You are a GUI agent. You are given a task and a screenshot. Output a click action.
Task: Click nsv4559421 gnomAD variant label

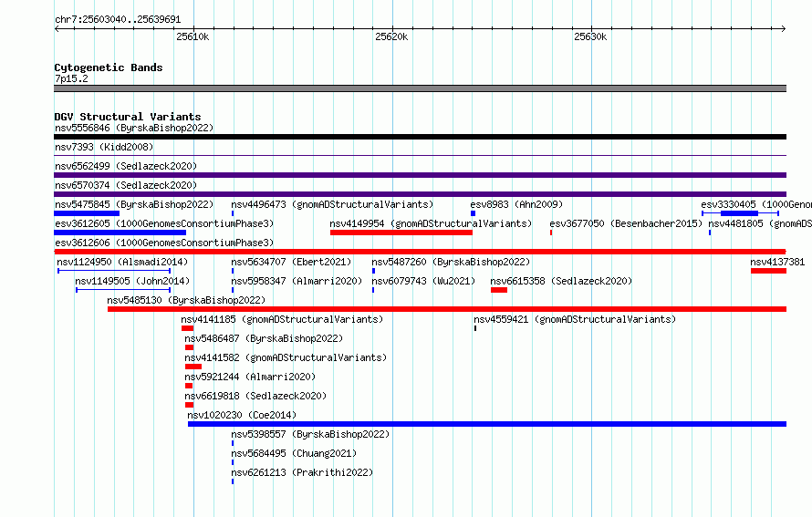point(575,319)
